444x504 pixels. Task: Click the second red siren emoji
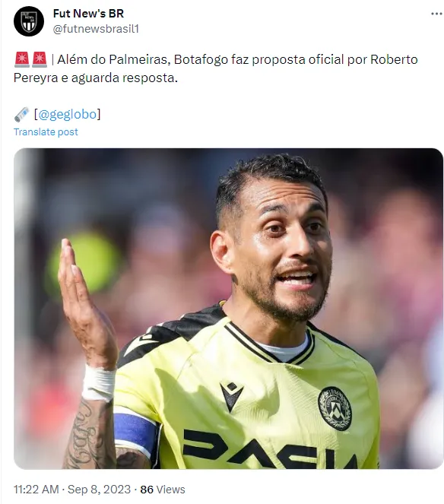tap(40, 59)
